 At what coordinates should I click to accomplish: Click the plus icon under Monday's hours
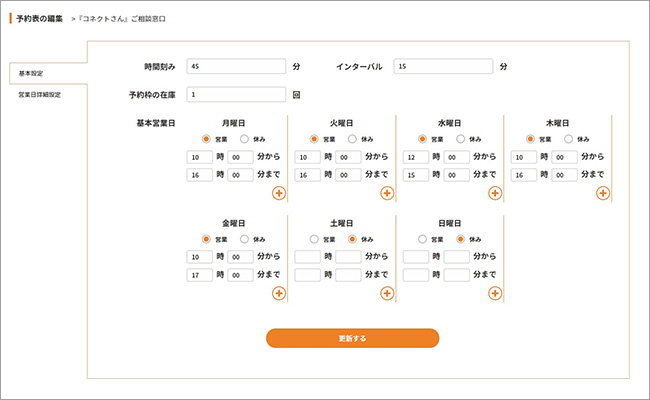(278, 193)
